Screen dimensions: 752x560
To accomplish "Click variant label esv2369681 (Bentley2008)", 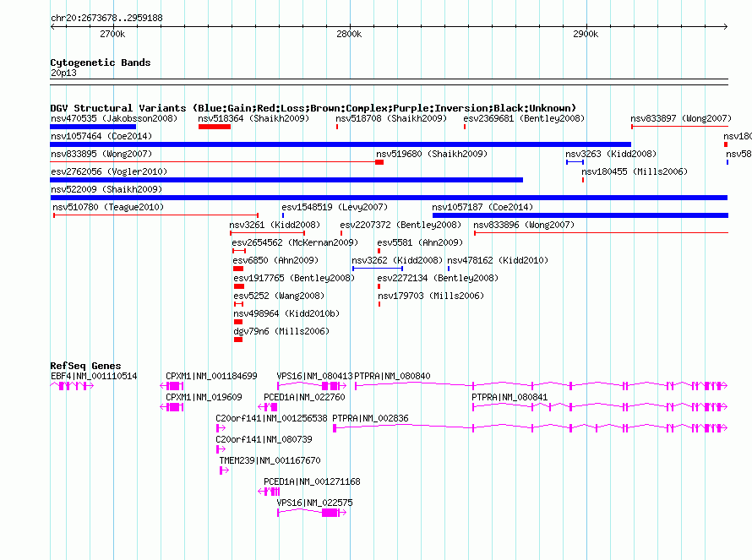I will pos(524,118).
